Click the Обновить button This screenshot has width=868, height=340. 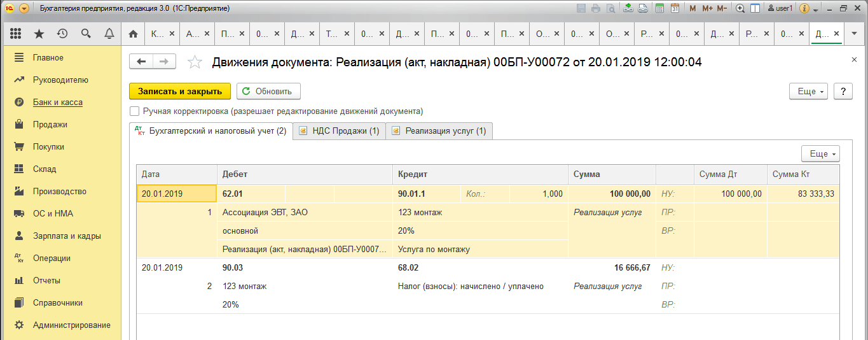pos(268,91)
